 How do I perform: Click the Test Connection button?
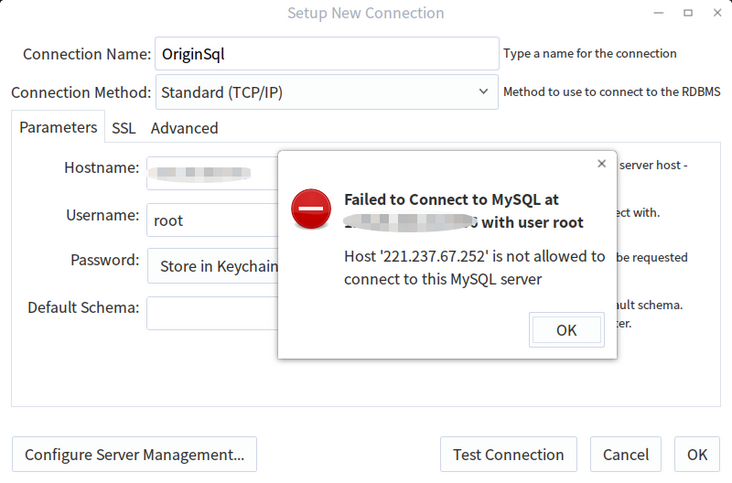tap(508, 454)
